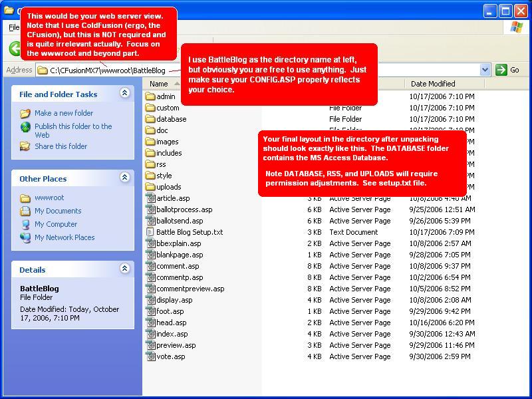Sort by Date Modified column header

coord(433,84)
